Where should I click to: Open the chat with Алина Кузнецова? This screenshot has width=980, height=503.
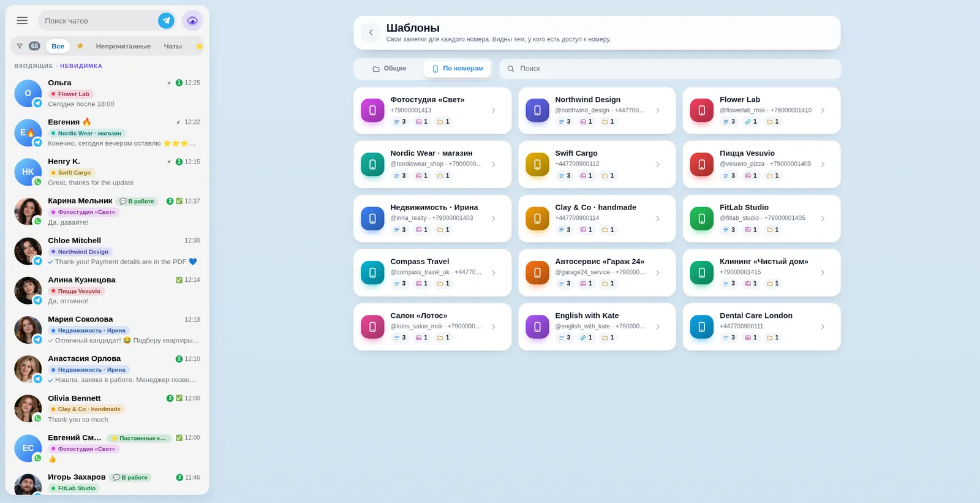(107, 290)
